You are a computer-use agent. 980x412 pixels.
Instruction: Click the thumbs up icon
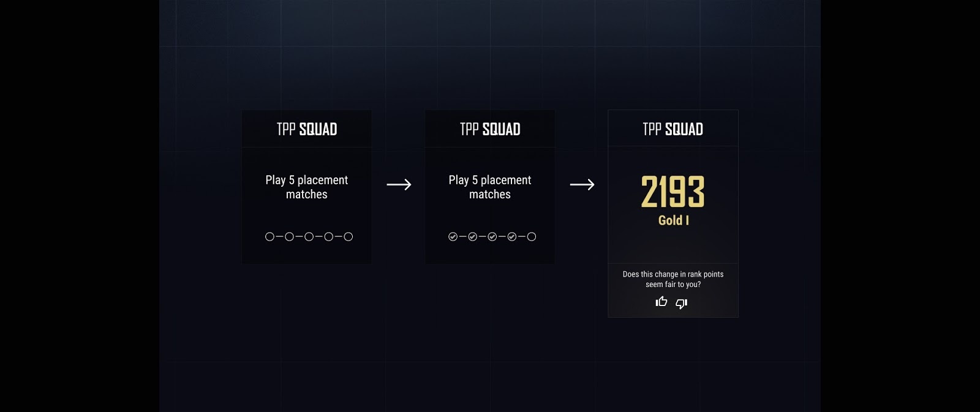[x=661, y=301]
